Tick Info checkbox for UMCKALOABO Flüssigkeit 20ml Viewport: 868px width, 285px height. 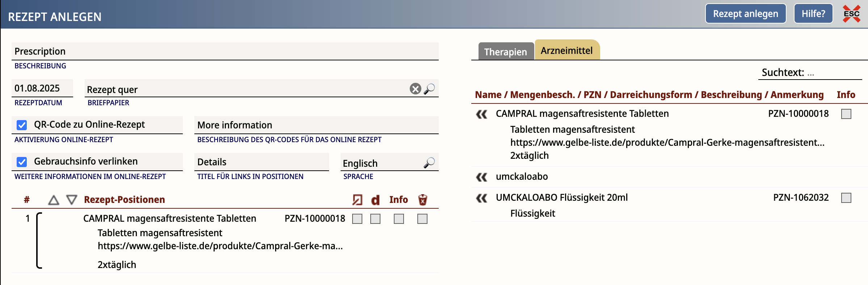click(846, 198)
